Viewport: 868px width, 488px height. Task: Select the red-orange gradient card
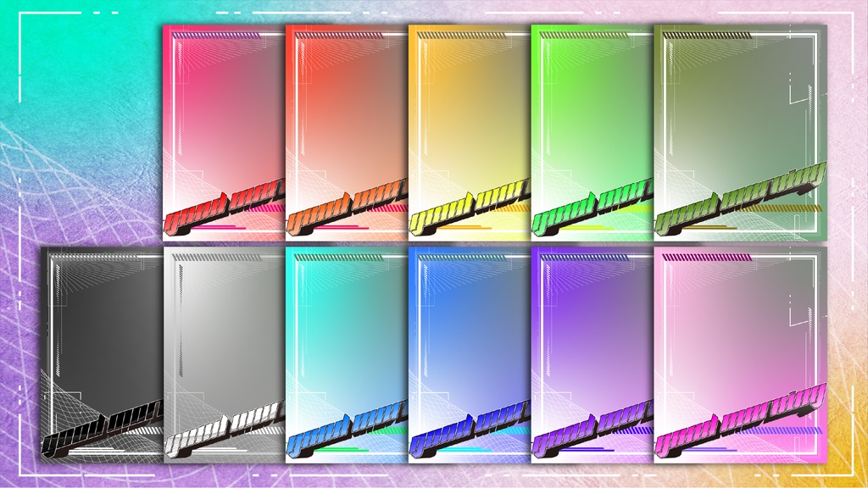tap(347, 133)
